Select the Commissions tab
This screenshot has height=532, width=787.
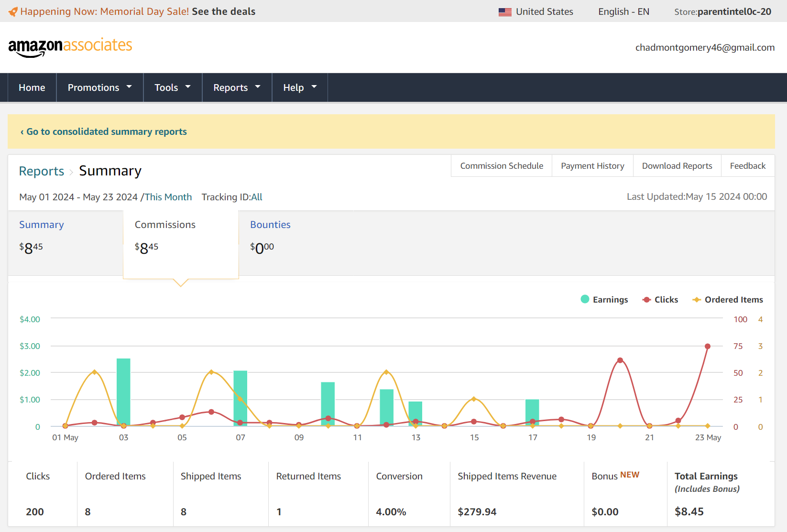(x=181, y=244)
